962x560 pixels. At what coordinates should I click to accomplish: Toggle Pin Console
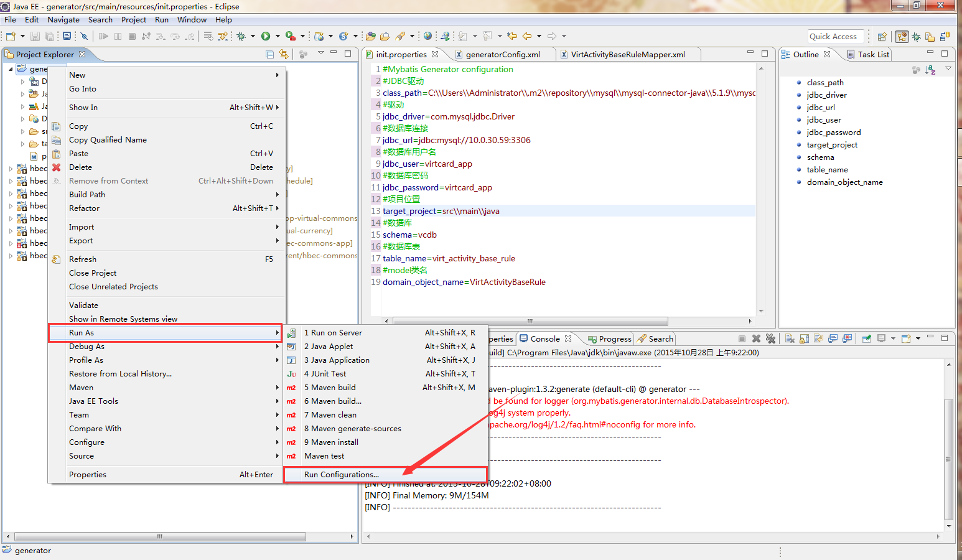tap(867, 338)
